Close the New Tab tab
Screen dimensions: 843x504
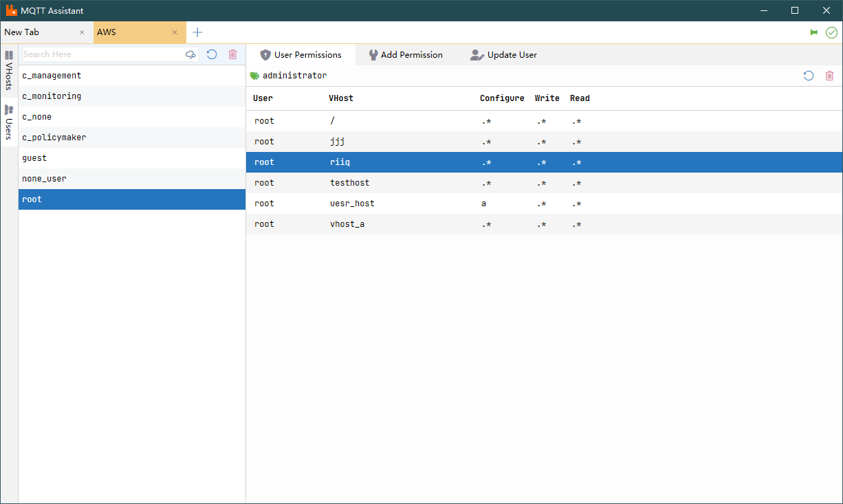tap(82, 32)
